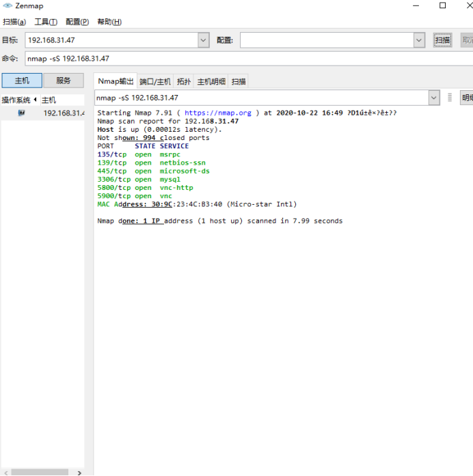
Task: Click the scrollbar left arrow in host list
Action: point(6,473)
